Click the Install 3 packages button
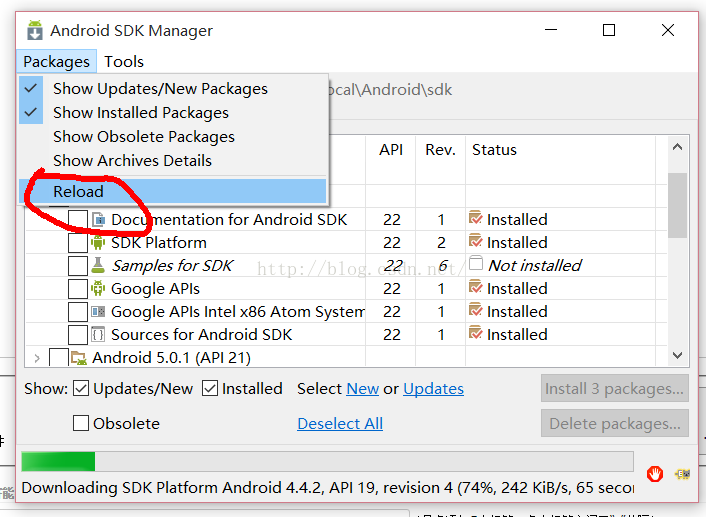 [x=615, y=388]
